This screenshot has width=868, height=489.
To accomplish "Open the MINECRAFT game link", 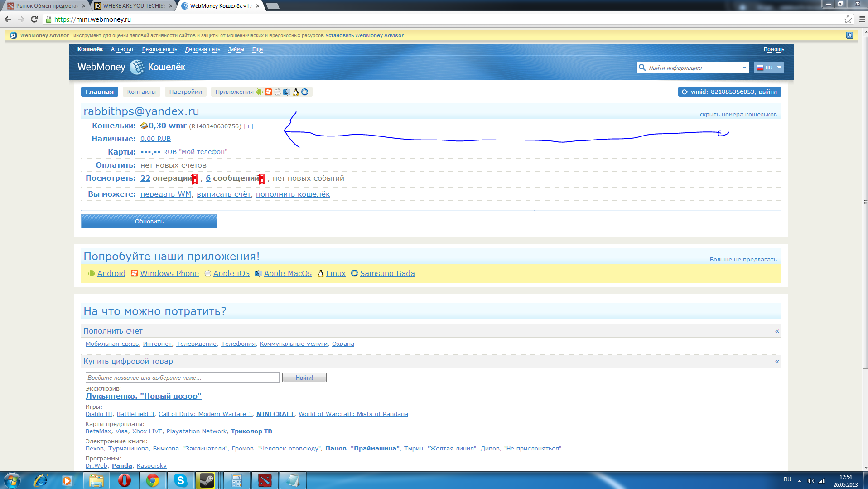I will [275, 414].
